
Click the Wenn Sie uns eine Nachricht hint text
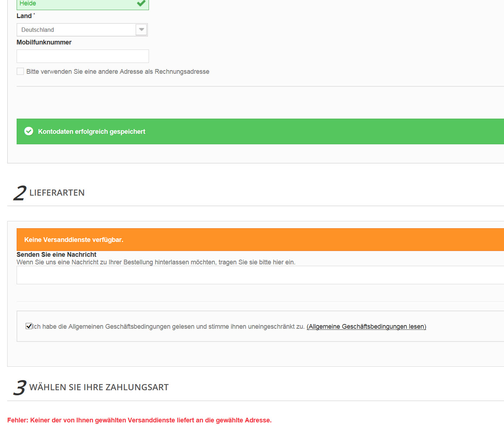[156, 262]
